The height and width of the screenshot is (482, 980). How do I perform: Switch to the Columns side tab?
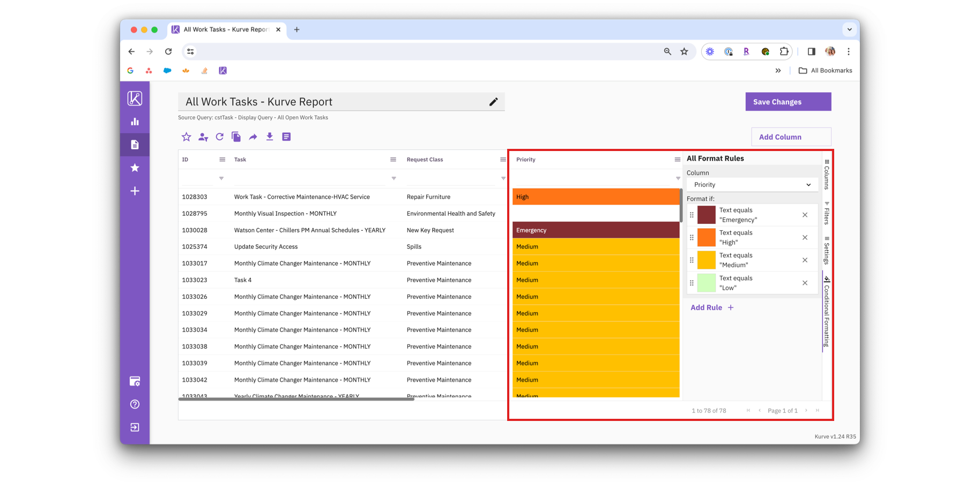(x=827, y=175)
